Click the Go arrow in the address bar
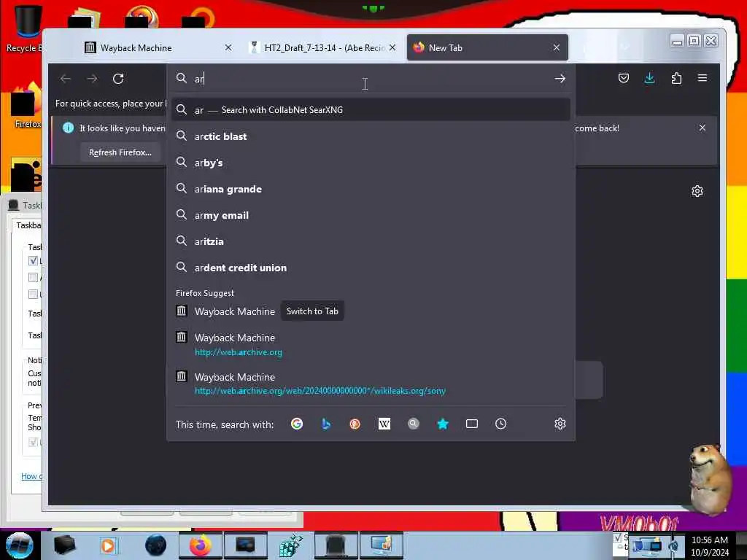Viewport: 747px width, 560px height. coord(560,79)
